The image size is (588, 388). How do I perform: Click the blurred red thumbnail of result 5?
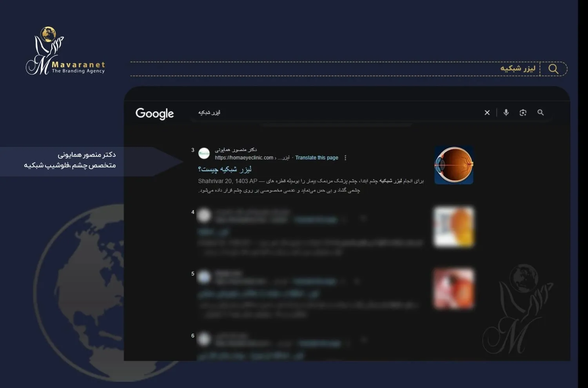coord(454,288)
